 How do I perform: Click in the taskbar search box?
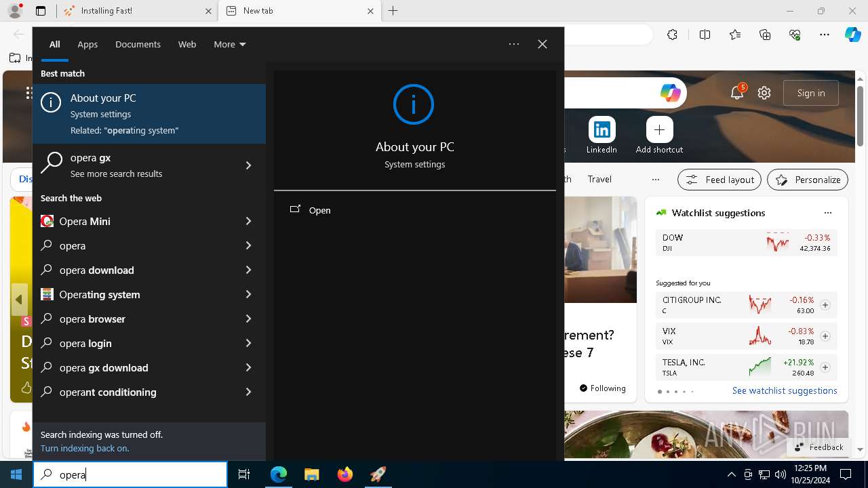(130, 474)
